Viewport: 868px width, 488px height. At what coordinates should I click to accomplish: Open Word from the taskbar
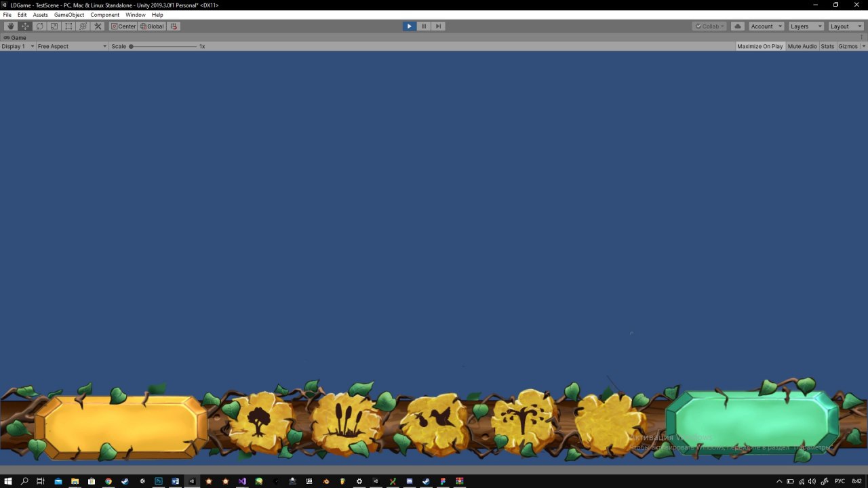(x=175, y=481)
